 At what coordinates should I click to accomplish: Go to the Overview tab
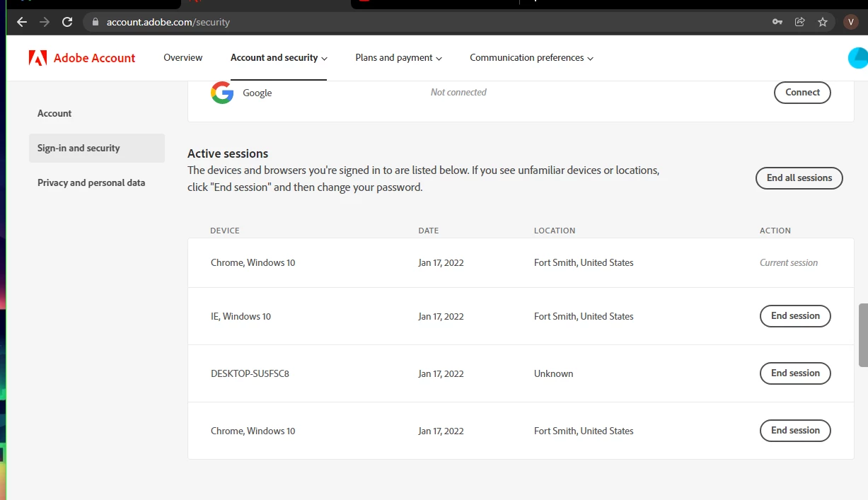click(x=183, y=58)
